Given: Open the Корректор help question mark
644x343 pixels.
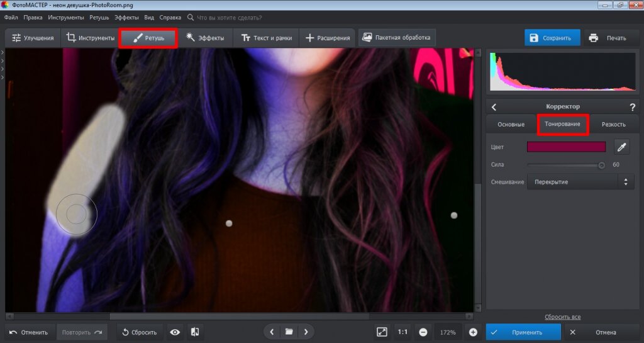Looking at the screenshot, I should [632, 107].
